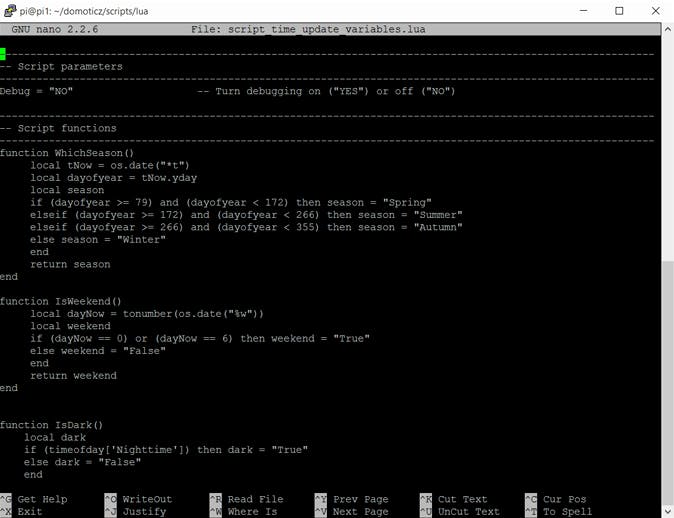Maximize the terminal window

(619, 11)
